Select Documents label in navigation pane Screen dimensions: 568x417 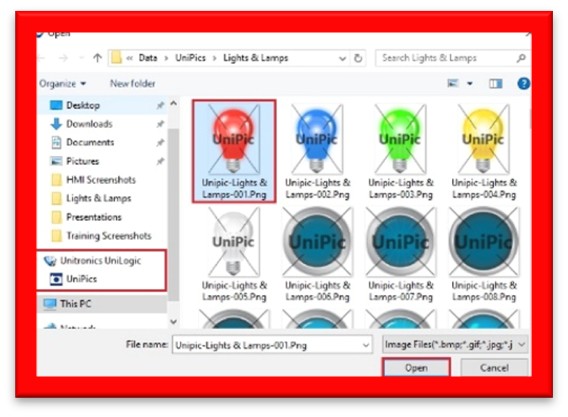click(x=90, y=142)
